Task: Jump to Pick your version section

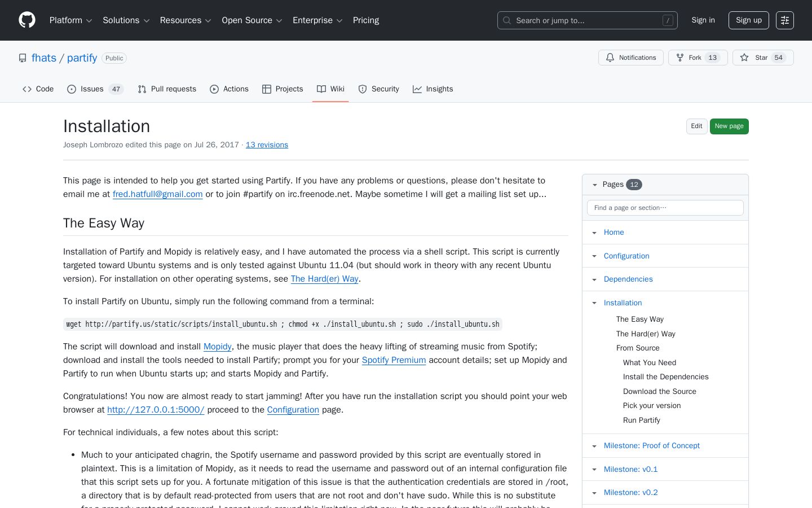Action: pos(652,406)
